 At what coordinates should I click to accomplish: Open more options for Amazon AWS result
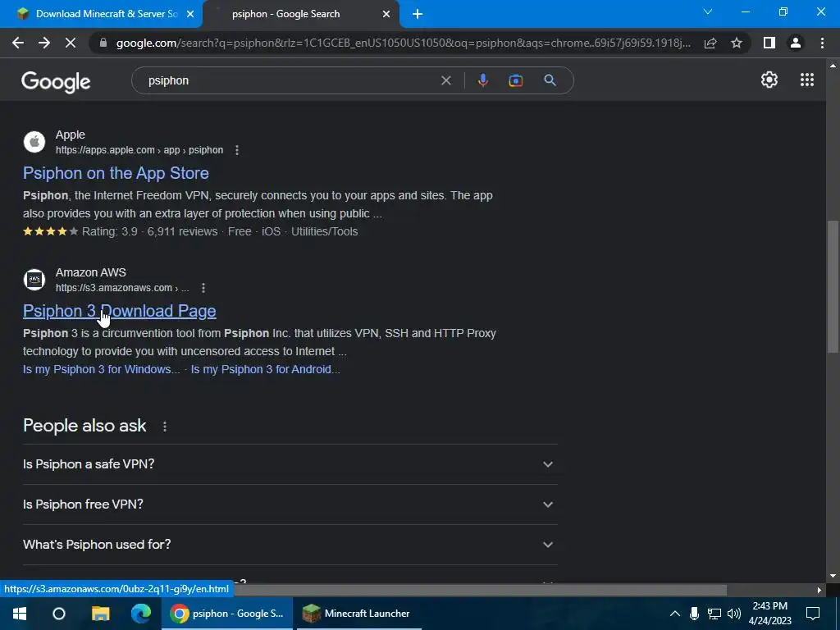(203, 288)
